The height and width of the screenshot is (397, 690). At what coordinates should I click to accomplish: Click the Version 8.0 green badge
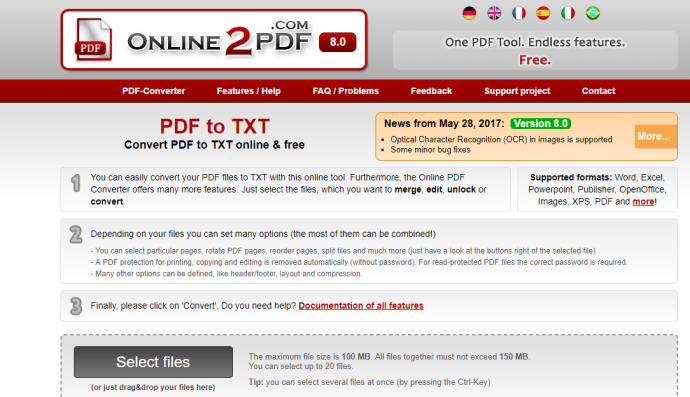point(540,124)
